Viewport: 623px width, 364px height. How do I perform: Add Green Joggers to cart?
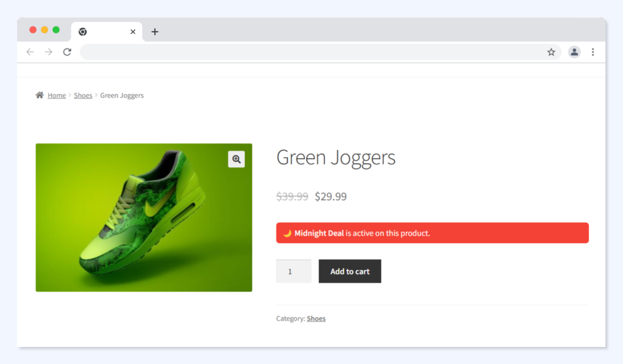(x=350, y=271)
